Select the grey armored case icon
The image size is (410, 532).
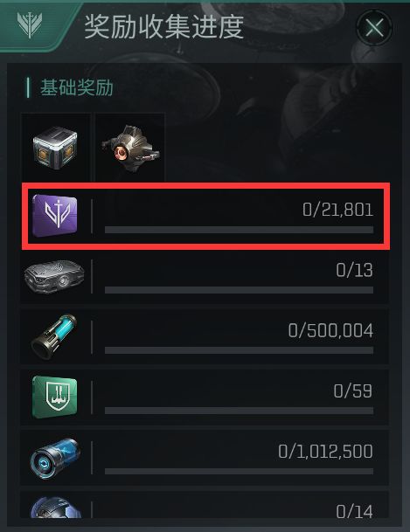[x=54, y=277]
